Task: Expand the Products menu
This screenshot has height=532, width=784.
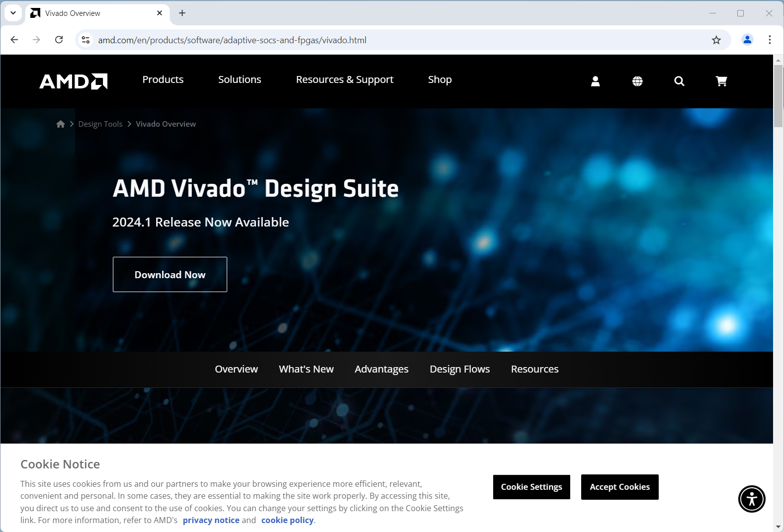Action: pyautogui.click(x=163, y=79)
